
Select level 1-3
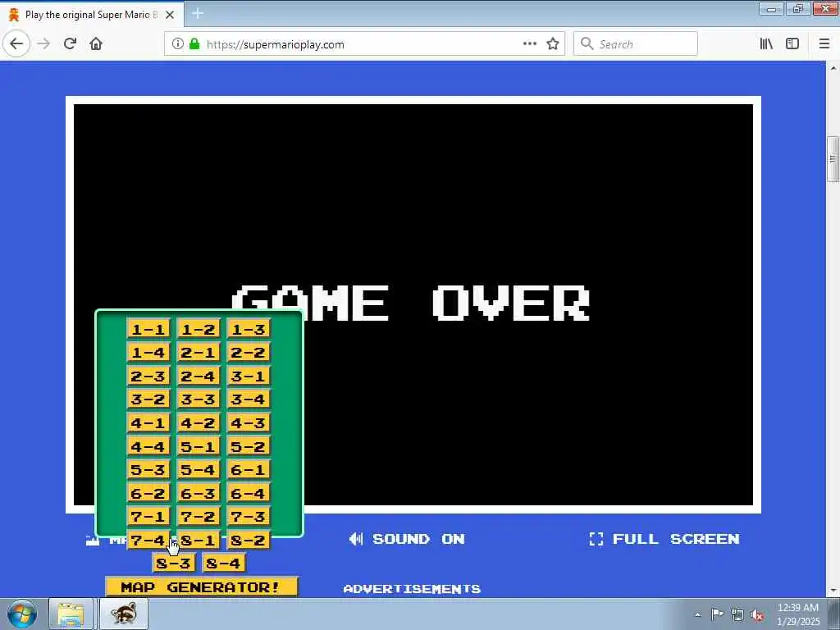[x=249, y=329]
